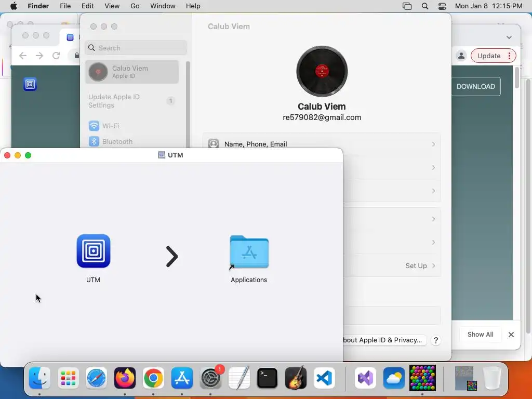This screenshot has width=532, height=399.
Task: Open App Store from the Dock
Action: pos(182,378)
